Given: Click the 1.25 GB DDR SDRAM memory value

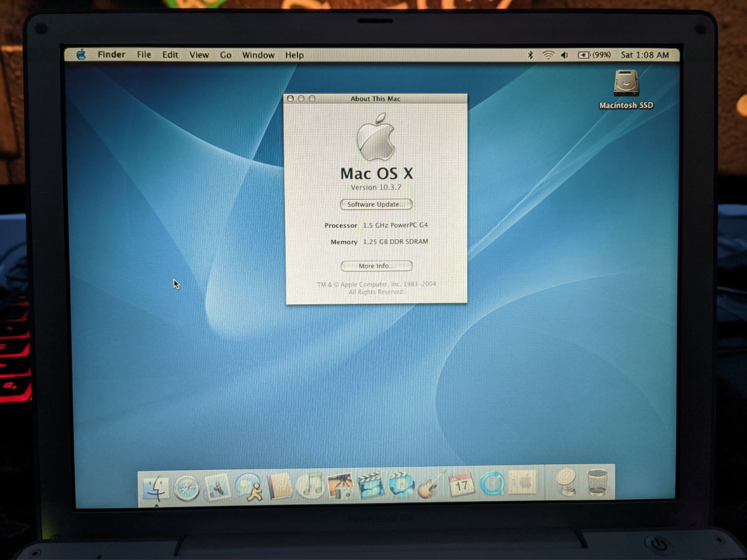Looking at the screenshot, I should tap(395, 242).
